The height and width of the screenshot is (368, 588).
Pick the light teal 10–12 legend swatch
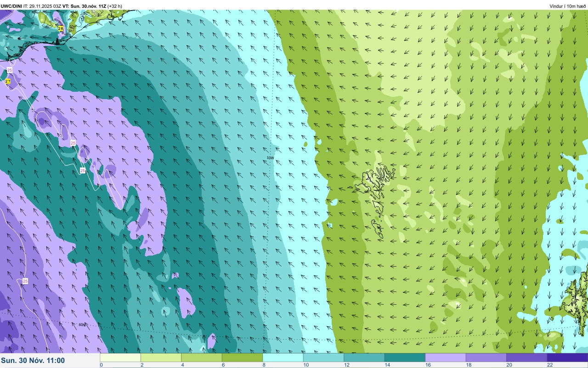(323, 357)
